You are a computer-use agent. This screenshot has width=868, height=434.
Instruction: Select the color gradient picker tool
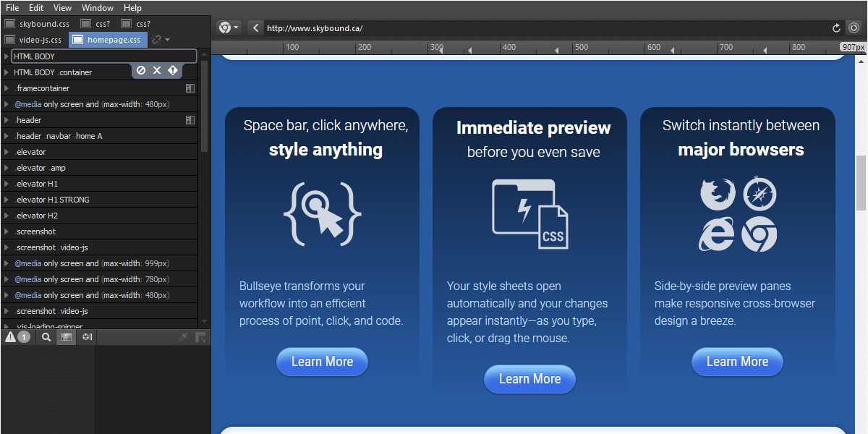coord(67,337)
